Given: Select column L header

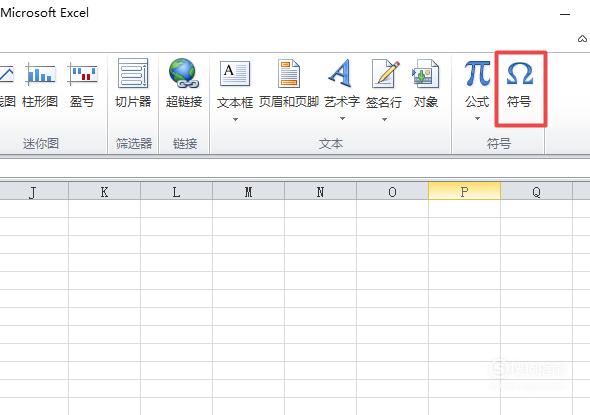Looking at the screenshot, I should [x=176, y=192].
